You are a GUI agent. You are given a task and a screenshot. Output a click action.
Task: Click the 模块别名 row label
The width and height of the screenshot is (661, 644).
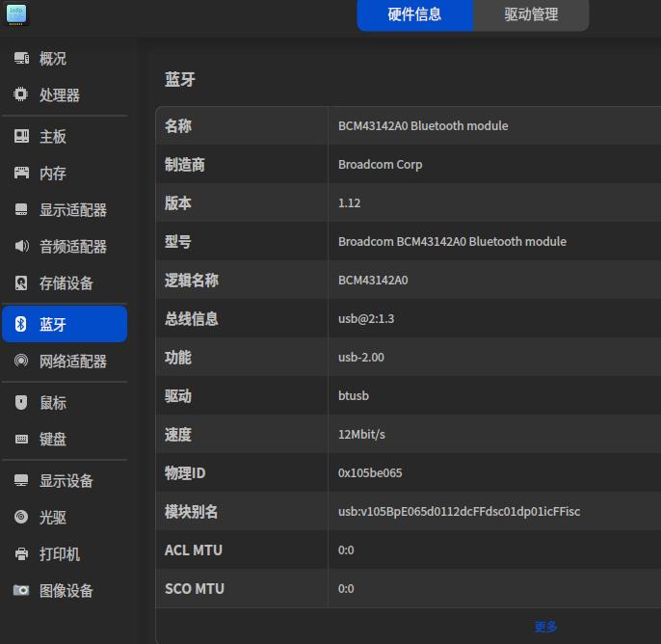[192, 512]
